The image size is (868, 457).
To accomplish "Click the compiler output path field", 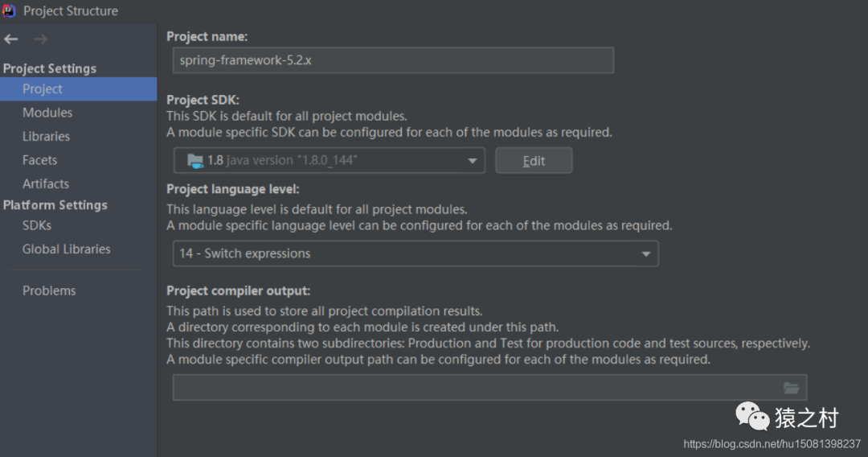I will click(474, 388).
